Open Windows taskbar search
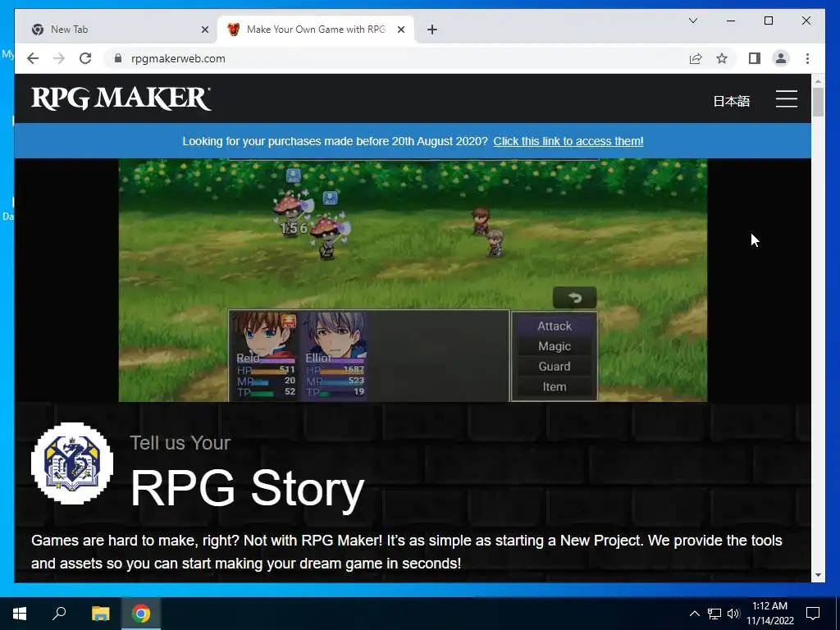This screenshot has width=840, height=630. [x=59, y=614]
